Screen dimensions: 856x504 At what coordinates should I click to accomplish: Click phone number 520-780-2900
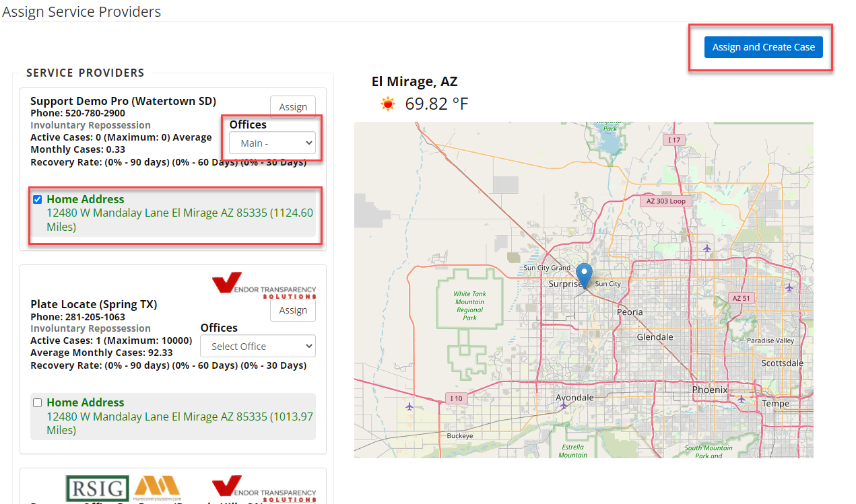point(95,113)
